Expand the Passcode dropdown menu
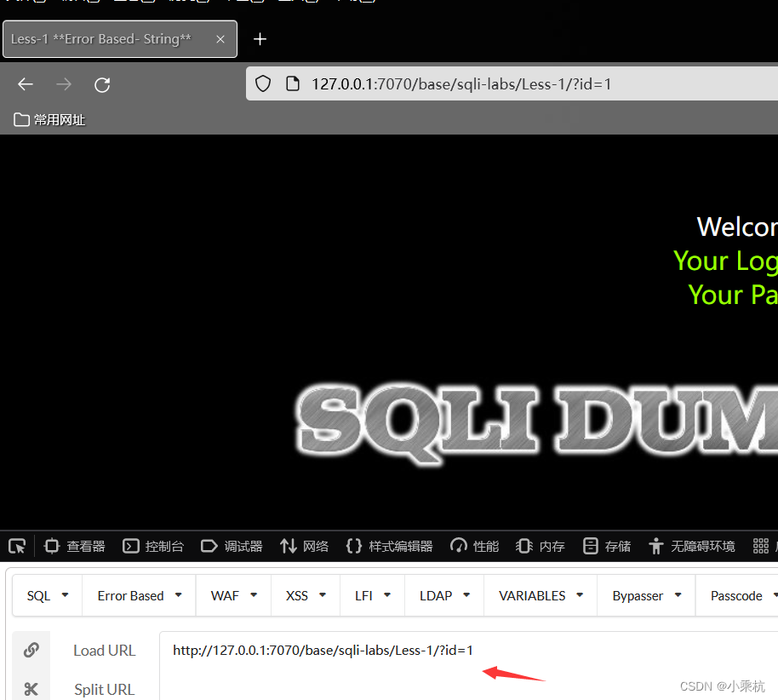778x700 pixels. [x=737, y=595]
